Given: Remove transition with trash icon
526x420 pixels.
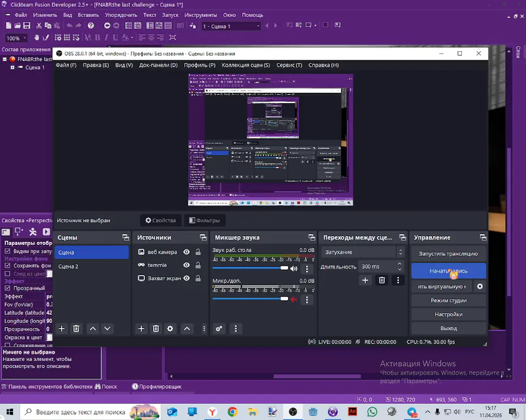Looking at the screenshot, I should [x=382, y=280].
